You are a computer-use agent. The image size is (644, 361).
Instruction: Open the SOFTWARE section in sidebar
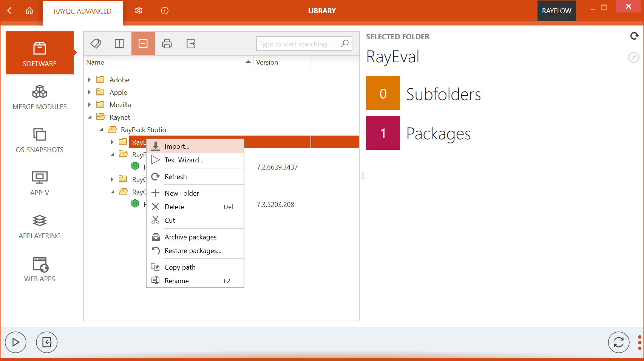[39, 53]
